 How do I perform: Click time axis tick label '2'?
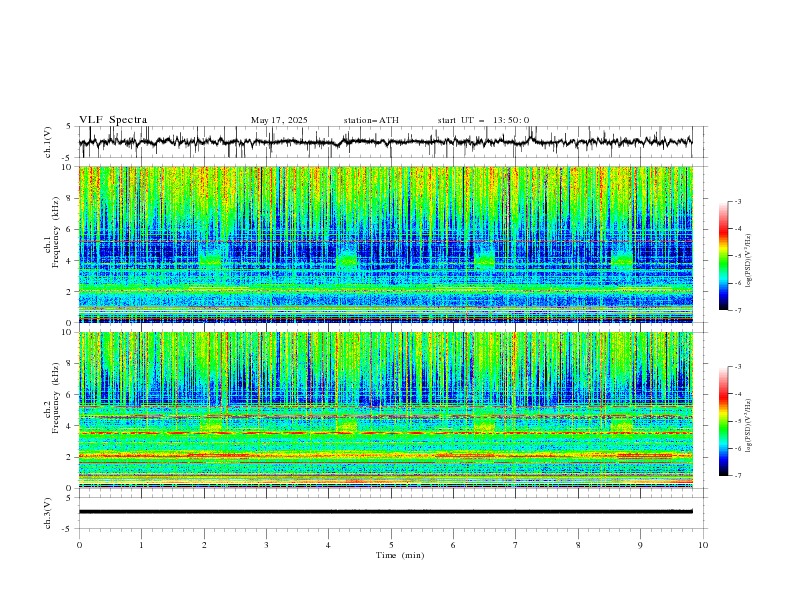click(204, 545)
